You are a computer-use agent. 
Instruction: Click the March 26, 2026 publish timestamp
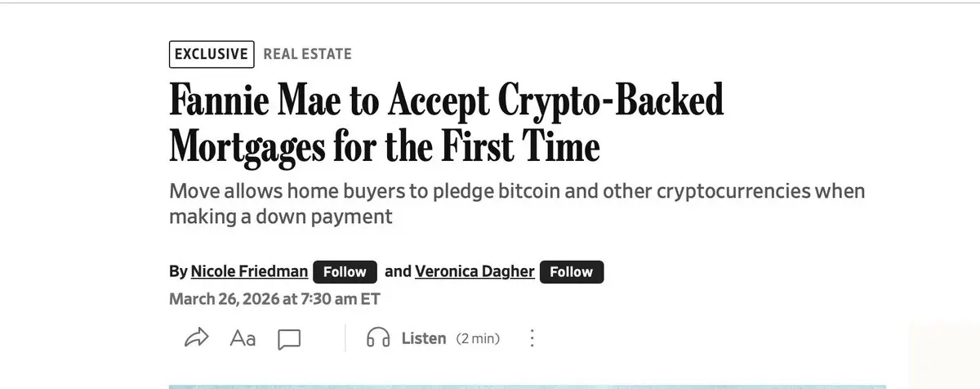274,298
